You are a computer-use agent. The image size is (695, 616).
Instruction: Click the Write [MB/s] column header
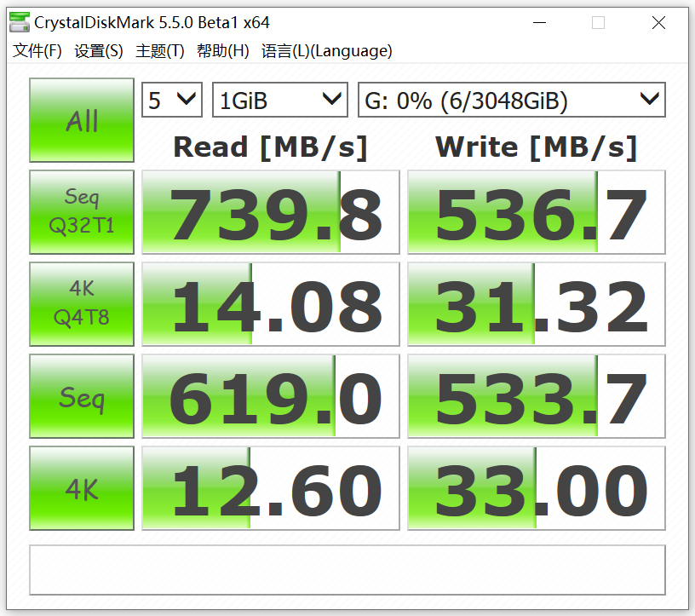coord(537,147)
